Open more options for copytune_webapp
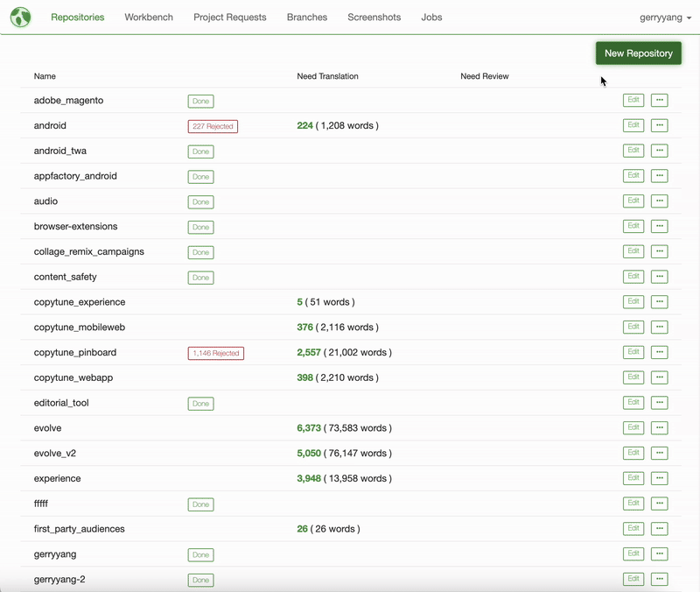 pos(660,377)
